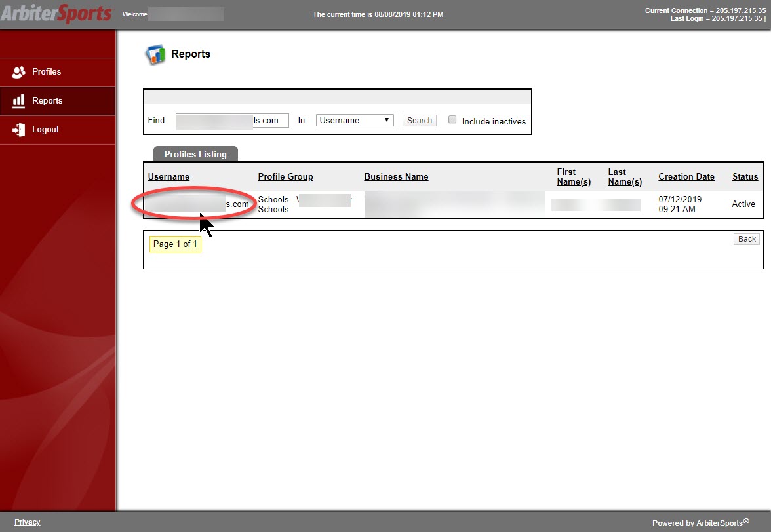Sort by the Username column header
This screenshot has width=771, height=532.
[168, 176]
